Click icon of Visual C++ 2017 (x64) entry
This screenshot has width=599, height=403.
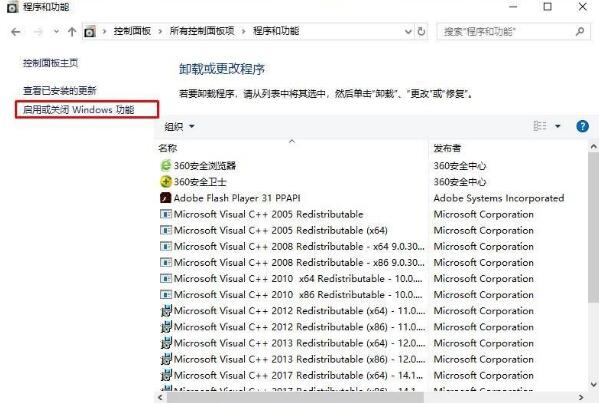pos(166,375)
